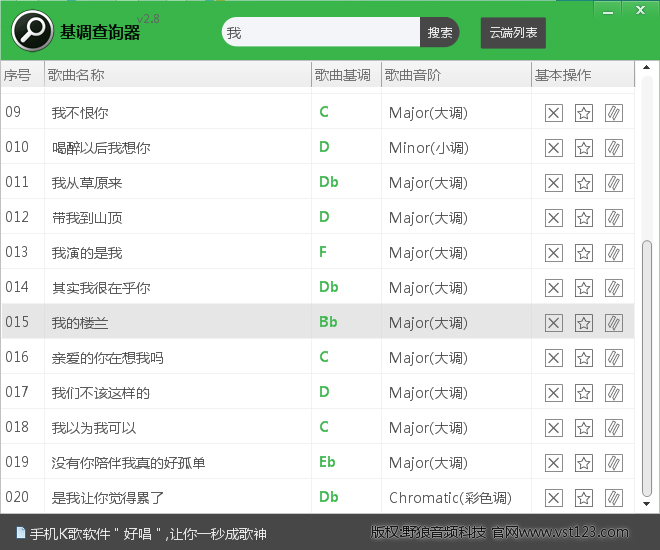
Task: Click the pencil icon for 带我到山顶
Action: pyautogui.click(x=614, y=218)
